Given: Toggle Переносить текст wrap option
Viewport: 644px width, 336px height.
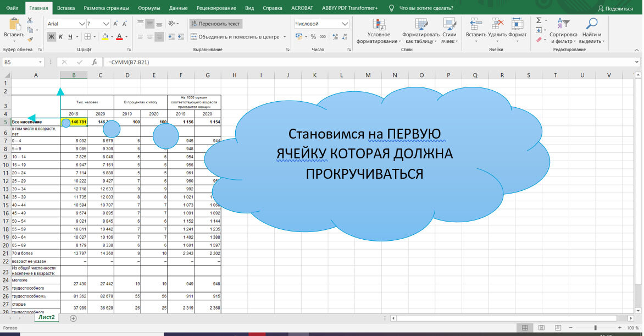Looking at the screenshot, I should [215, 24].
